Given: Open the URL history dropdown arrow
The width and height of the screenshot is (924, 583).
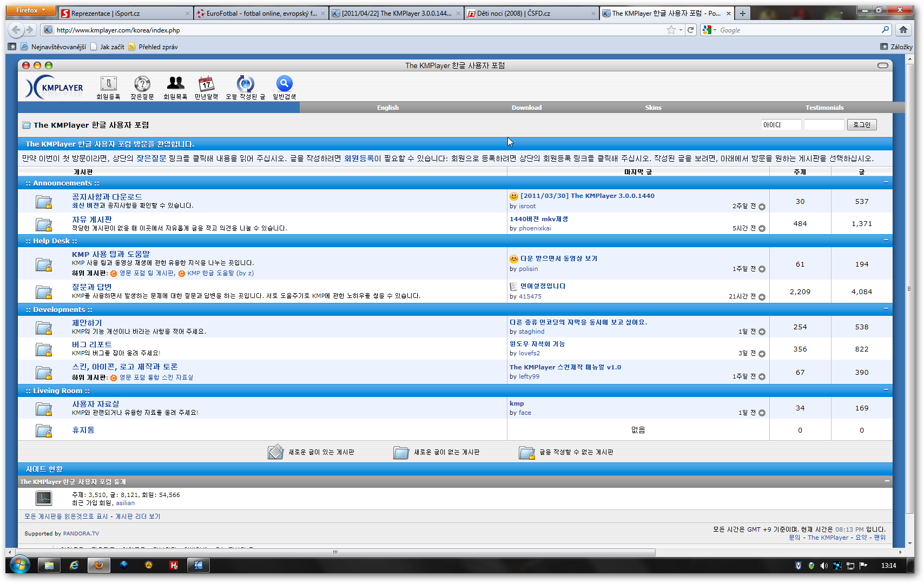Looking at the screenshot, I should [x=681, y=30].
